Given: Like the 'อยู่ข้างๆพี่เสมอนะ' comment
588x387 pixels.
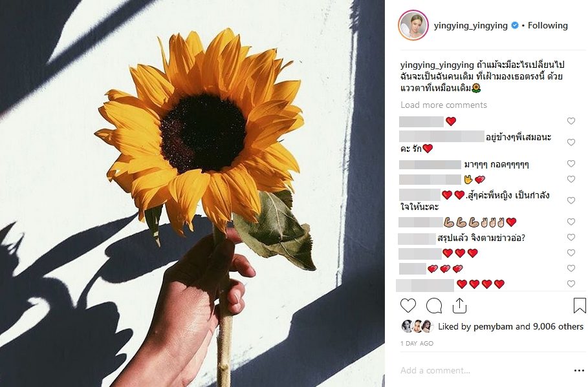Looking at the screenshot, I should click(571, 142).
